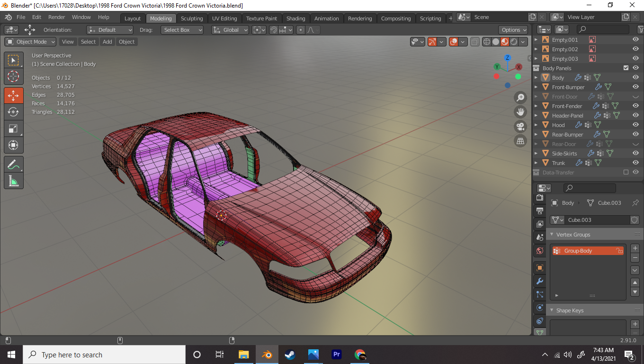Open the Render menu
The image size is (644, 364).
coord(57,17)
